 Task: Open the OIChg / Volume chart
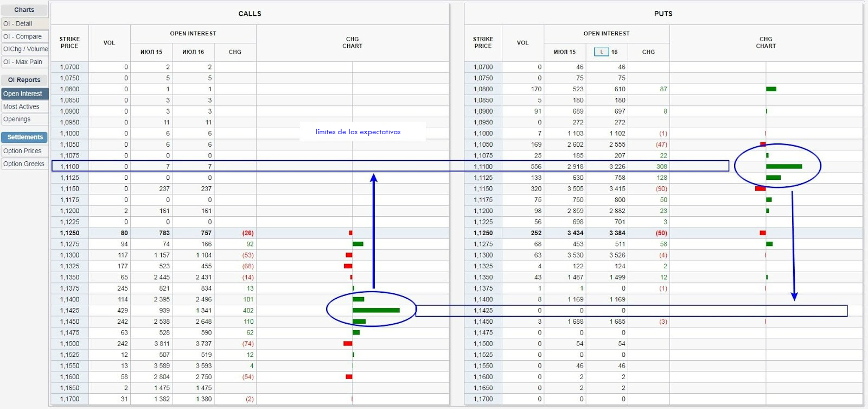point(24,49)
